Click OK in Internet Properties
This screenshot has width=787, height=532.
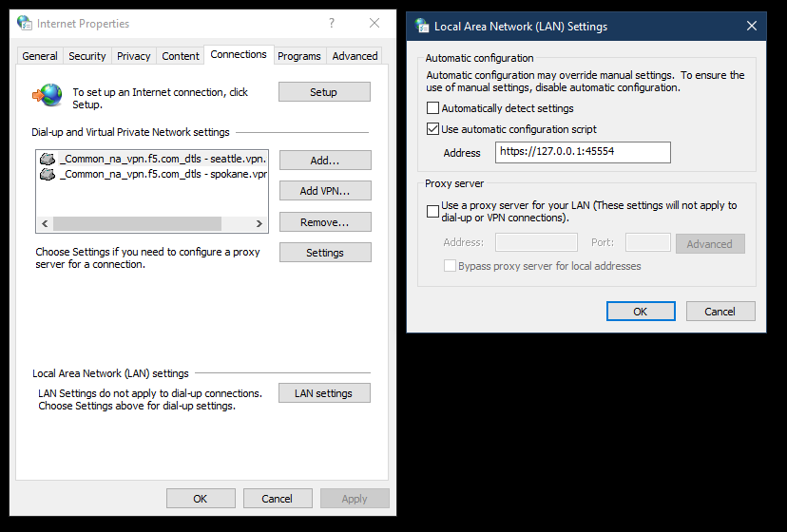pyautogui.click(x=201, y=499)
